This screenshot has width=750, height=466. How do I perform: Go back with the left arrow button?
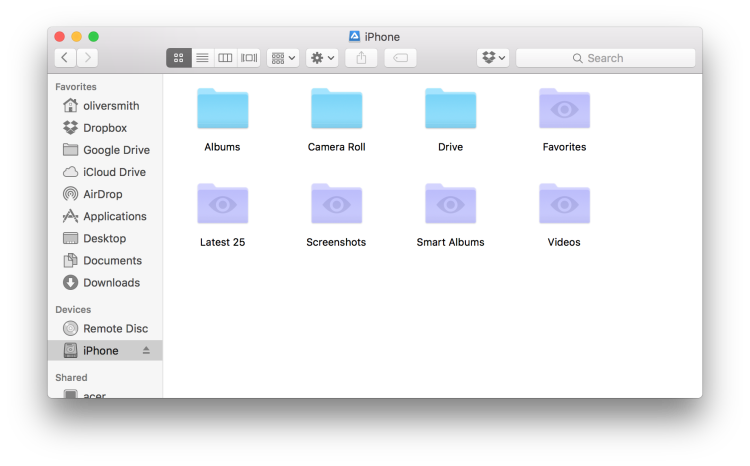tap(65, 58)
